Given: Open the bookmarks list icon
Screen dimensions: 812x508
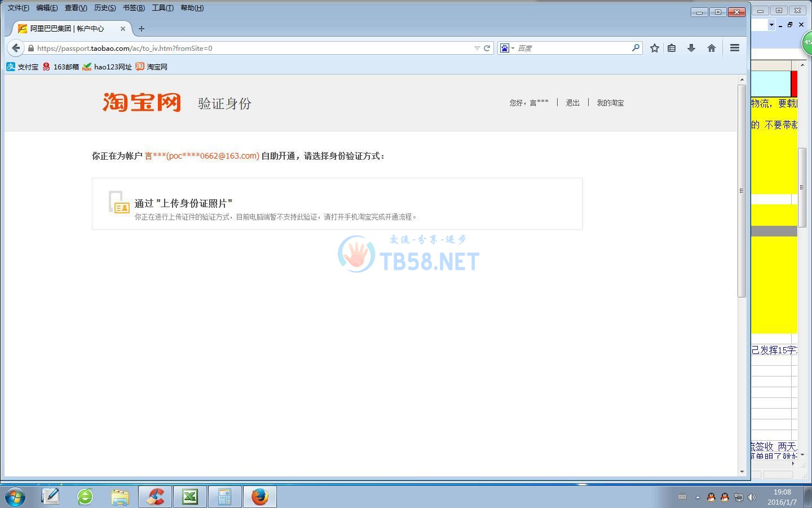Looking at the screenshot, I should click(672, 48).
